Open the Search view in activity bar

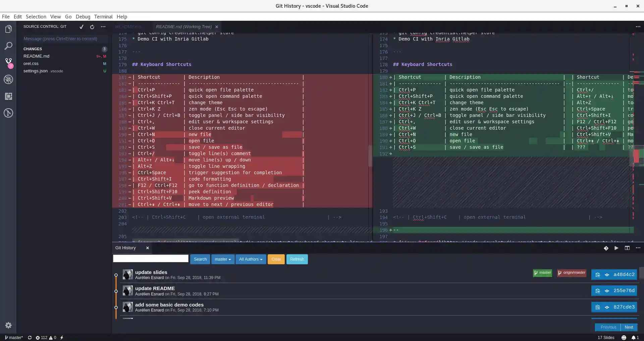[8, 46]
